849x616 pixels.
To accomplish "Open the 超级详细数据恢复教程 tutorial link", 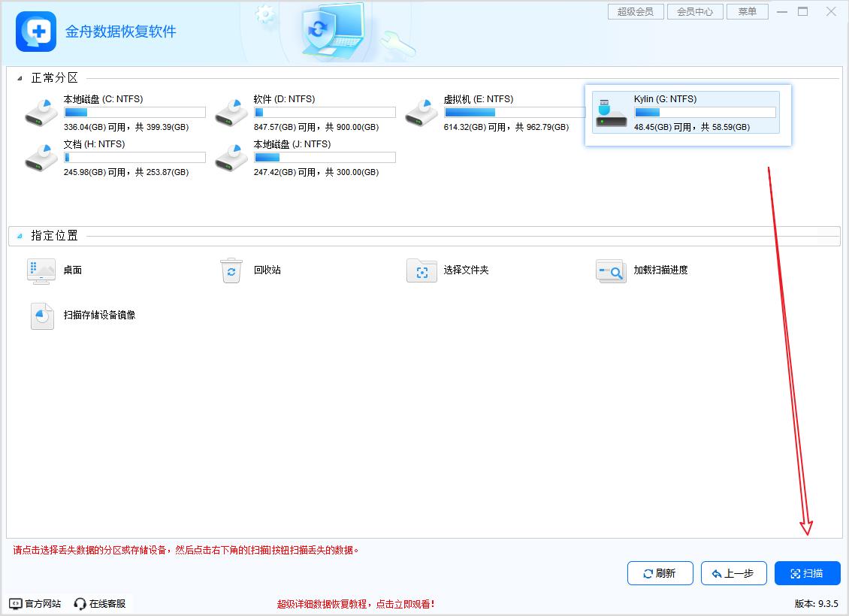I will click(x=355, y=604).
